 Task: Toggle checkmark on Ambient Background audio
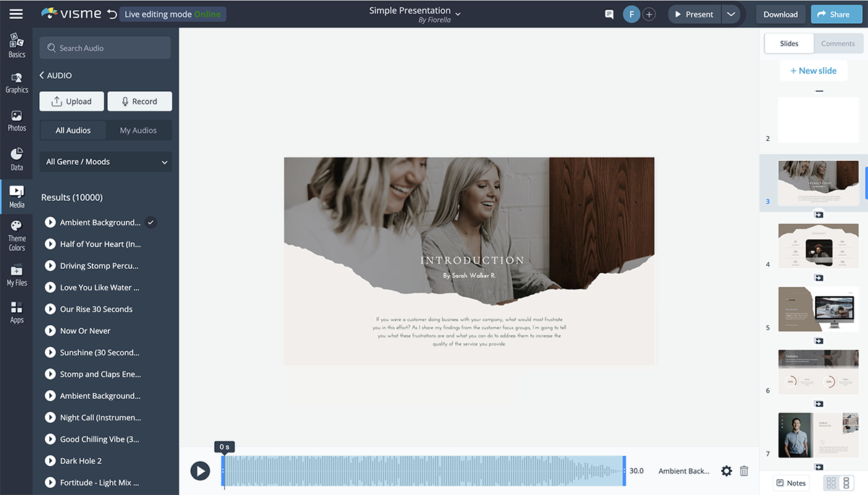click(x=150, y=223)
